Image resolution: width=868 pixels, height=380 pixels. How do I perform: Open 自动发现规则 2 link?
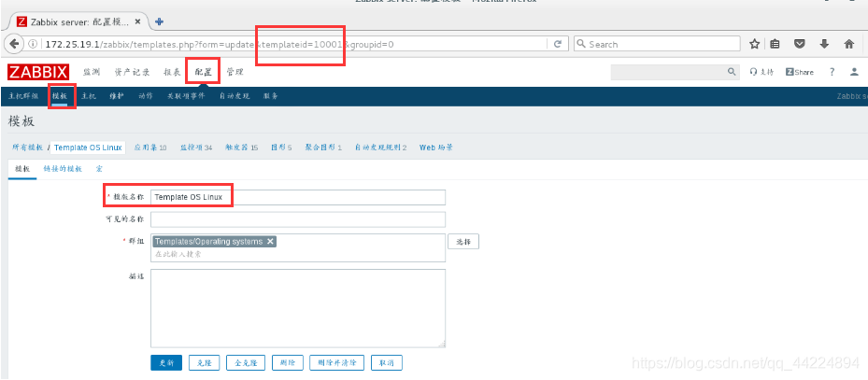click(x=381, y=148)
